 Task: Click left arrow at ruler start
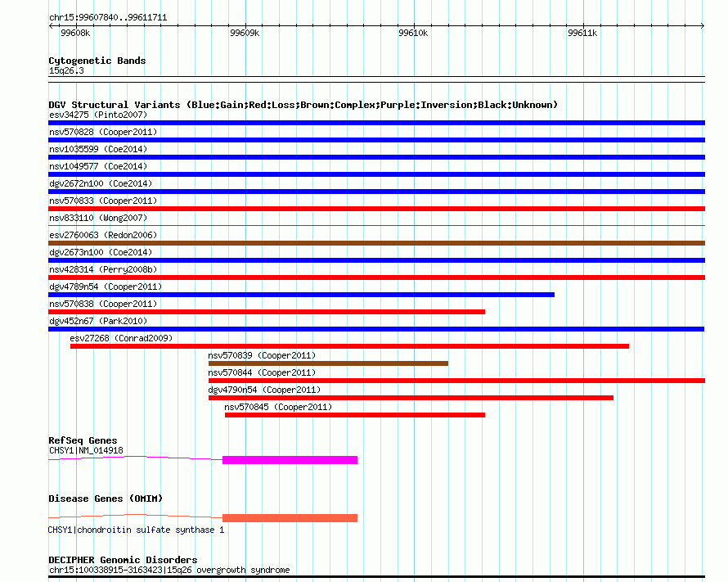51,25
